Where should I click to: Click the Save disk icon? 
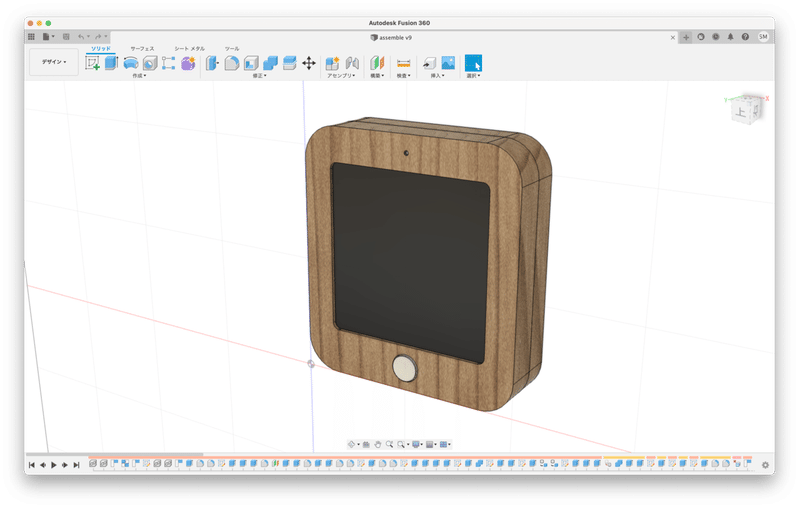click(66, 37)
